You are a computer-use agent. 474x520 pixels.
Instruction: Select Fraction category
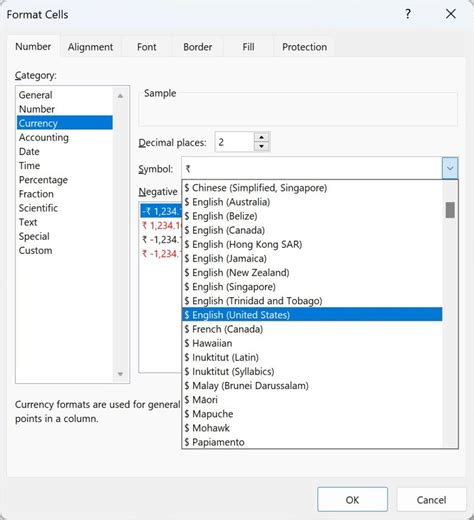pos(65,194)
